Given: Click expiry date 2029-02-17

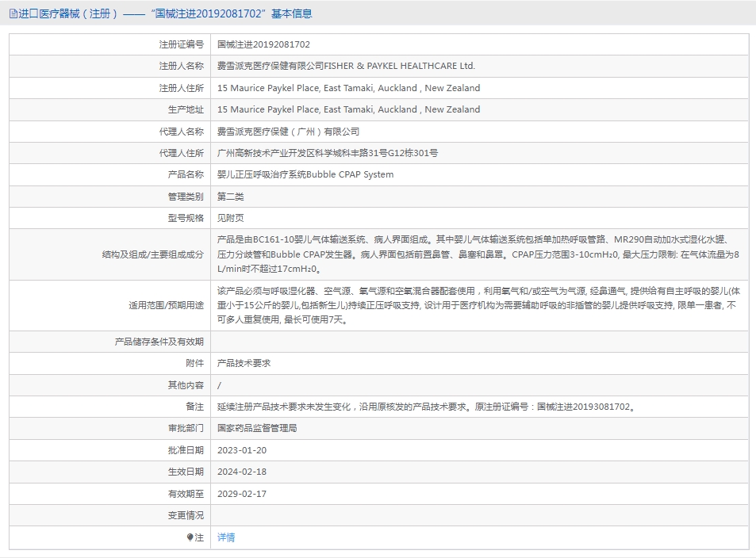Looking at the screenshot, I should 241,494.
